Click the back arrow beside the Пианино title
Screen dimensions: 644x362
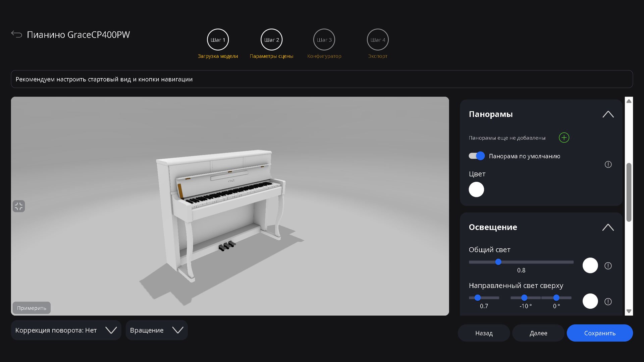point(16,34)
